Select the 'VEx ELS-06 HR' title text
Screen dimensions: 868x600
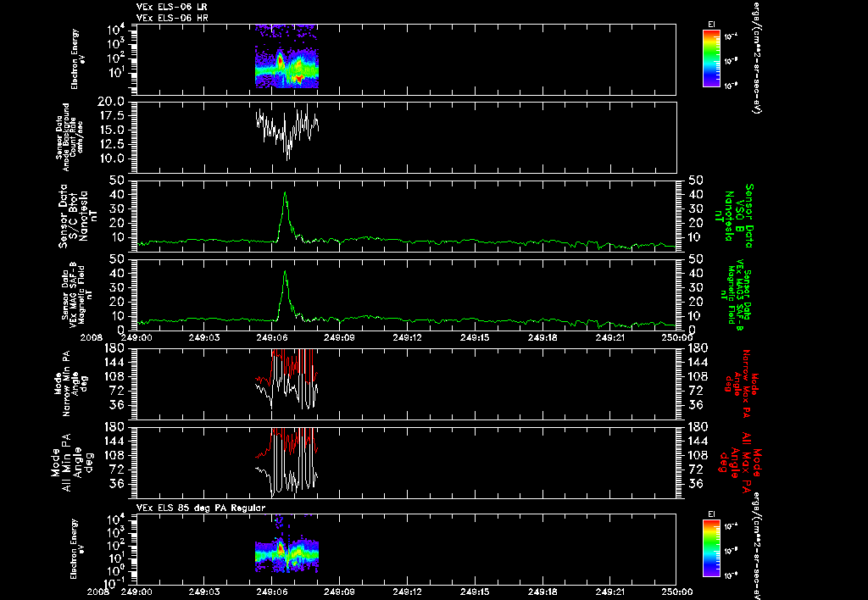point(172,19)
